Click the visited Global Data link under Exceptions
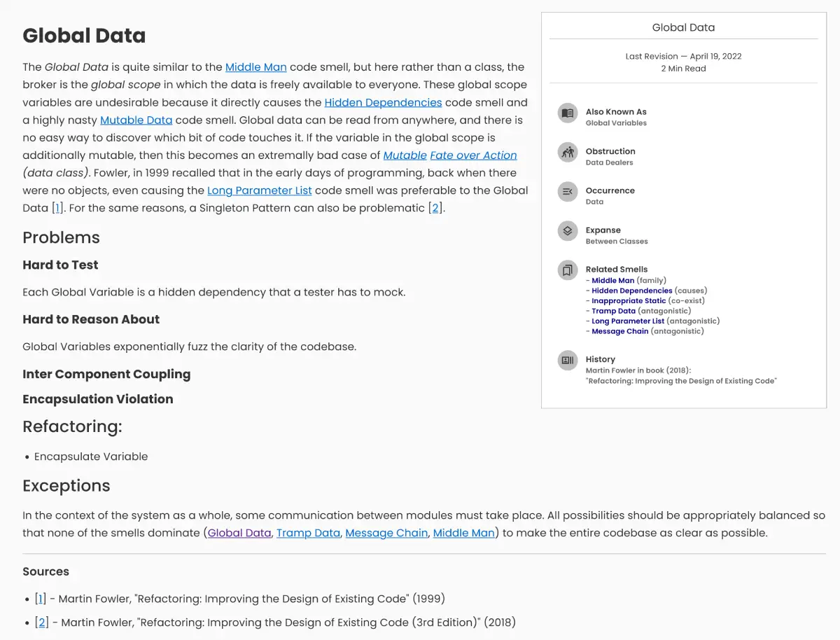The width and height of the screenshot is (840, 640). point(239,533)
